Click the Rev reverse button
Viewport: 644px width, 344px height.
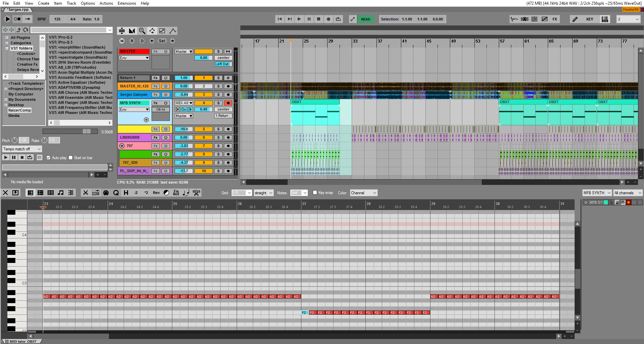(156, 193)
